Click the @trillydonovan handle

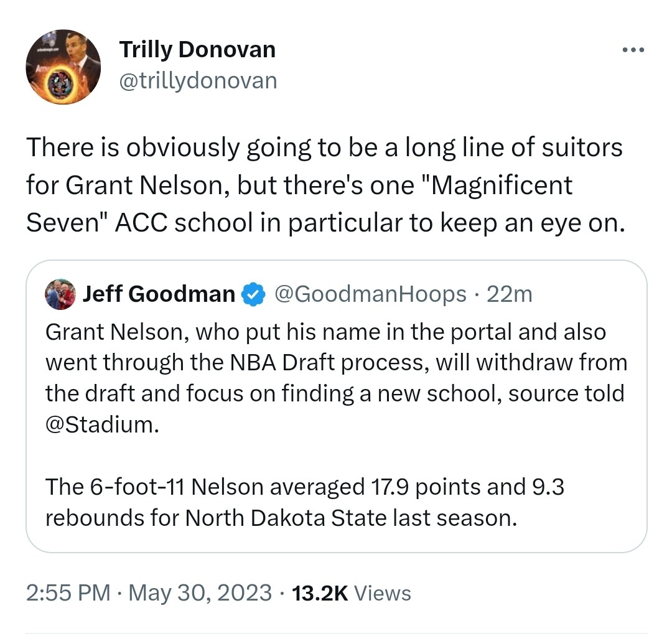coord(197,80)
